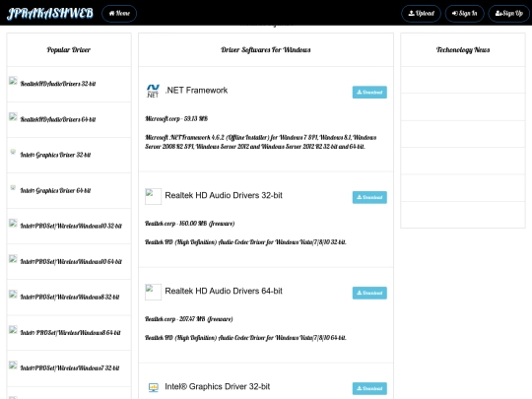Click sidebar icon for PROSet Wireless Windows10 32-bit
The width and height of the screenshot is (532, 399).
point(13,223)
